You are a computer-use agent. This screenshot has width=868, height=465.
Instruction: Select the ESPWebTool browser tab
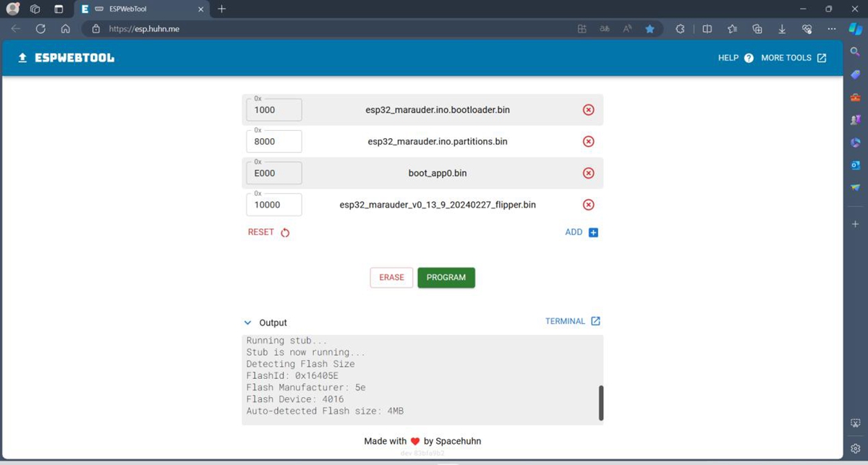pos(137,9)
